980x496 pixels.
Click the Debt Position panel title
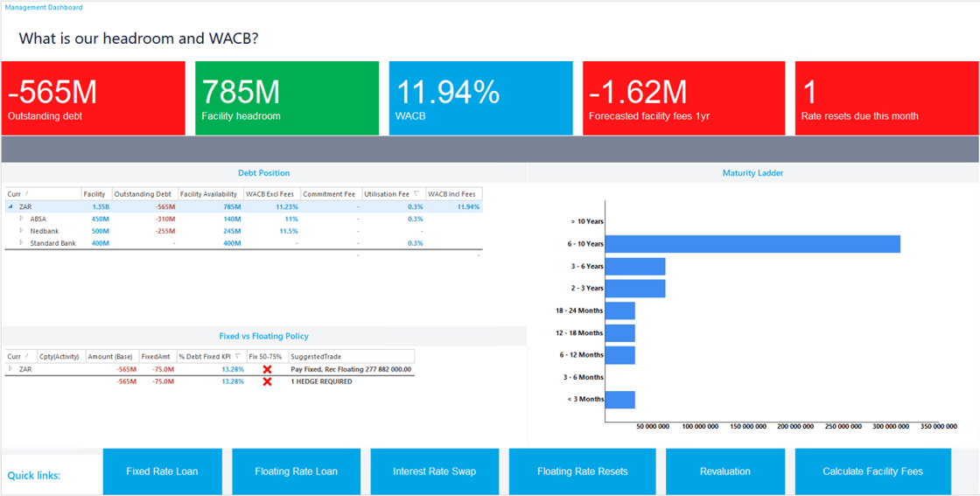(x=263, y=173)
